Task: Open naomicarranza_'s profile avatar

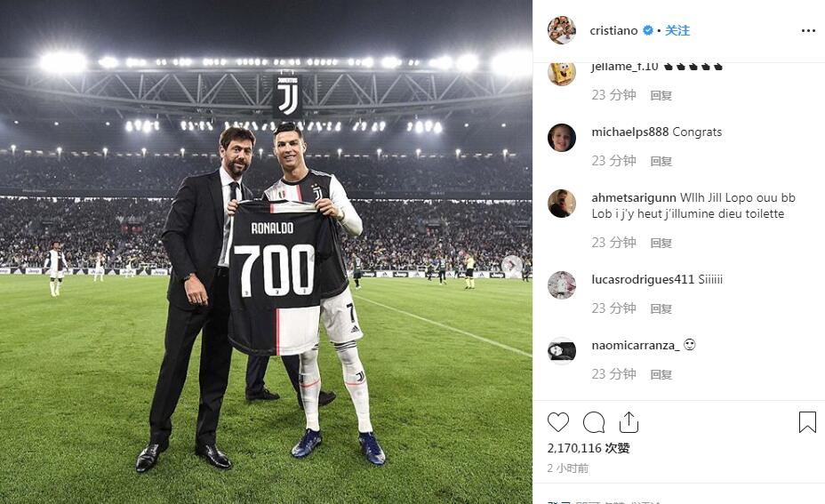Action: click(x=561, y=351)
